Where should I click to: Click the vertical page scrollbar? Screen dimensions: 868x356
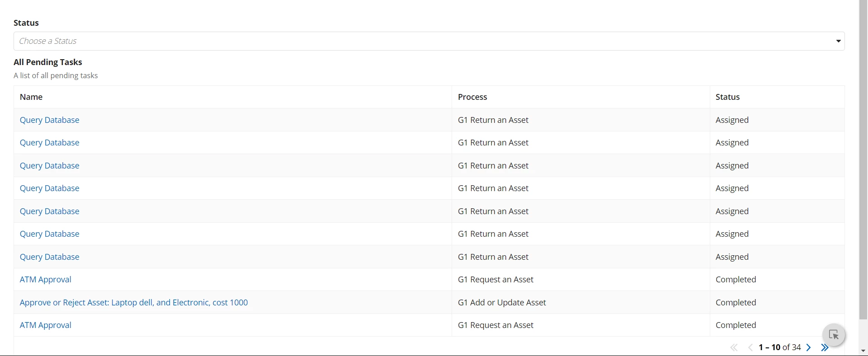[863, 160]
